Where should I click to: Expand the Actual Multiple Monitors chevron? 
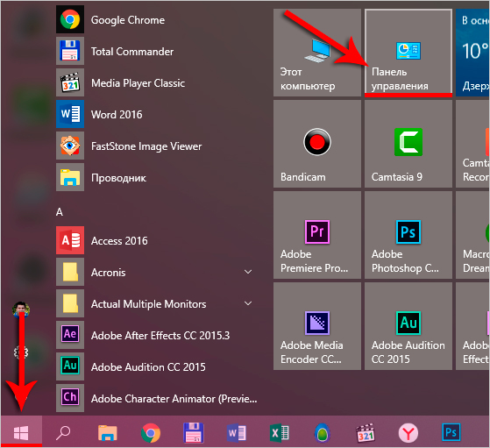248,303
